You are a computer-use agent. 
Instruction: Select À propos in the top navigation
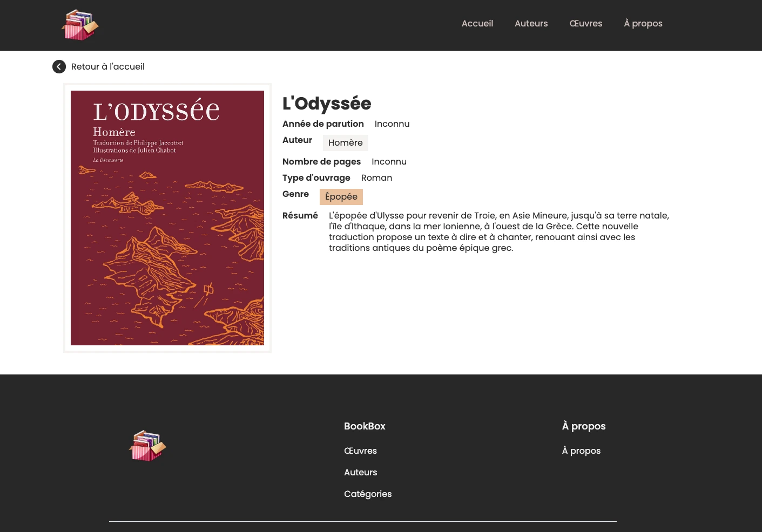point(643,23)
